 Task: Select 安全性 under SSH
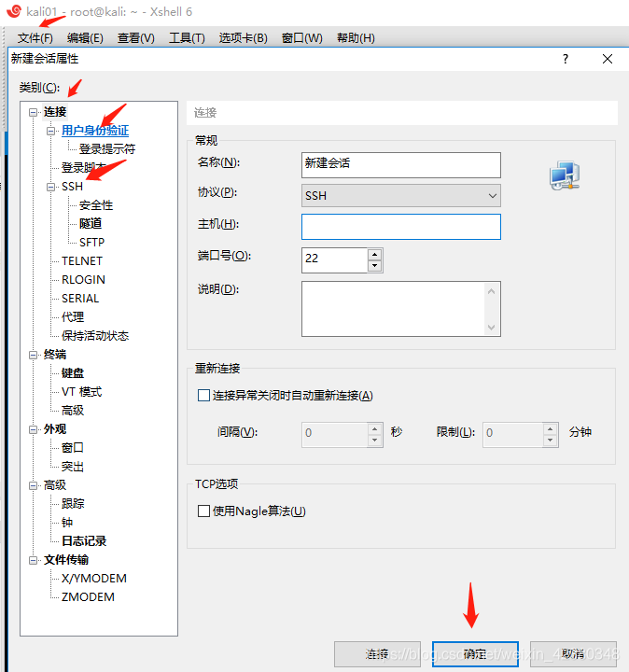click(96, 205)
